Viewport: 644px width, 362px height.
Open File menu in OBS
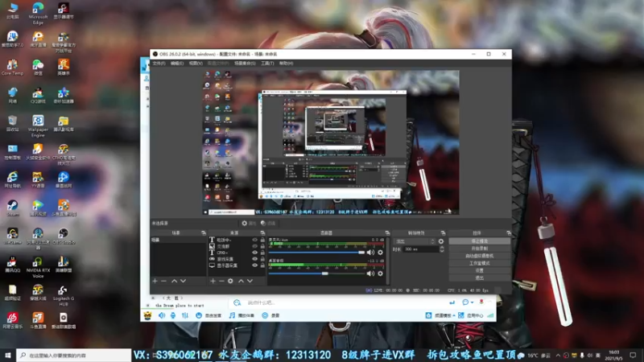coord(159,64)
